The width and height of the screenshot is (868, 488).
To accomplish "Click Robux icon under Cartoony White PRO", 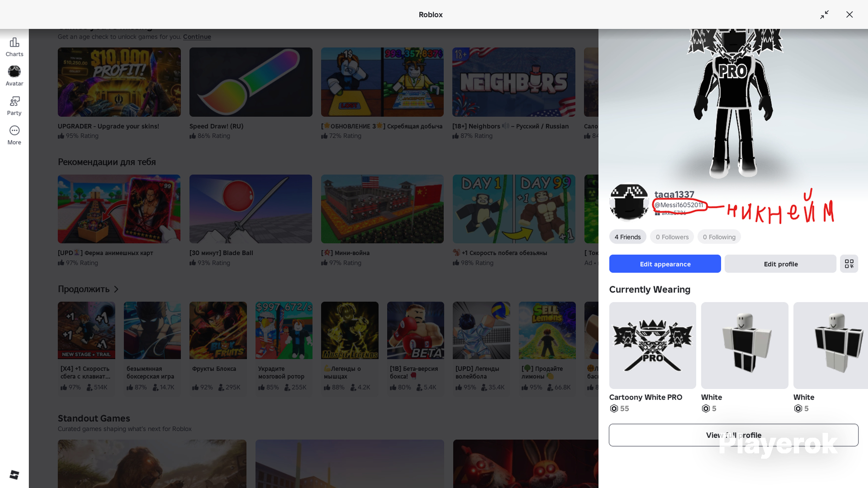I will pyautogui.click(x=614, y=408).
